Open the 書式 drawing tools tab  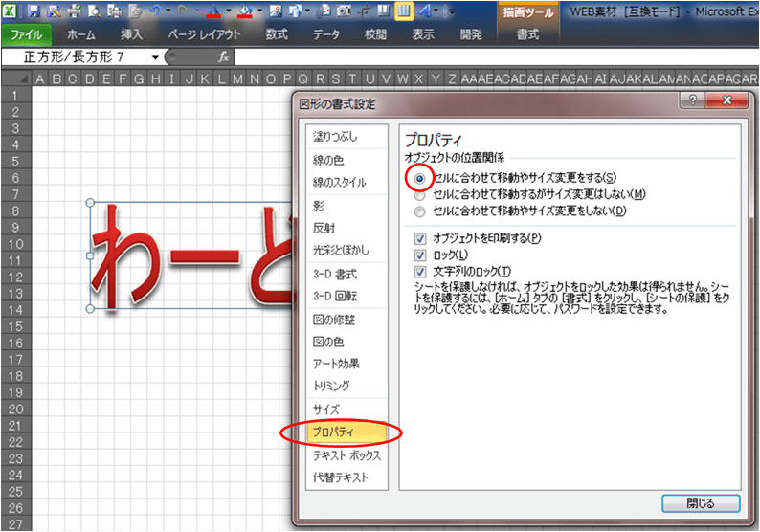point(527,34)
